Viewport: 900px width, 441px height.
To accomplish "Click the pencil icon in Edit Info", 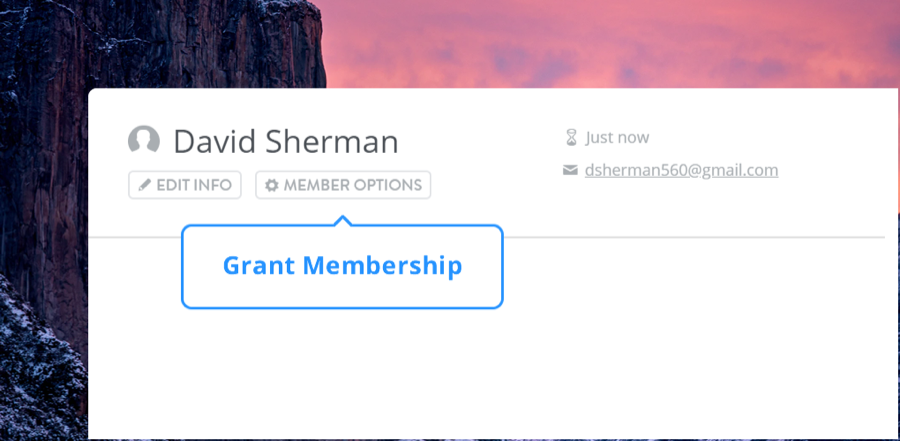I will 144,186.
